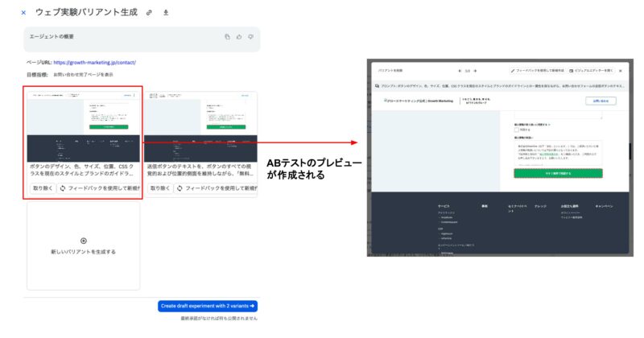Go to previous variant in preview

[460, 71]
